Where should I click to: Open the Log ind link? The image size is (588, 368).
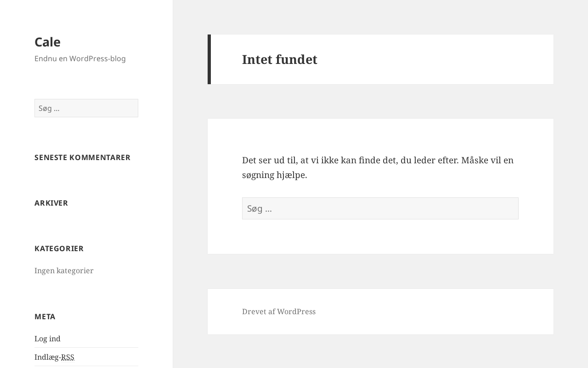click(x=47, y=339)
